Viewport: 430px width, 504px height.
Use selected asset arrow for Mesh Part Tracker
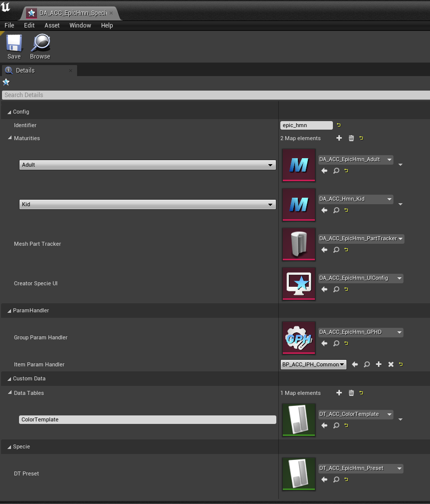[324, 250]
